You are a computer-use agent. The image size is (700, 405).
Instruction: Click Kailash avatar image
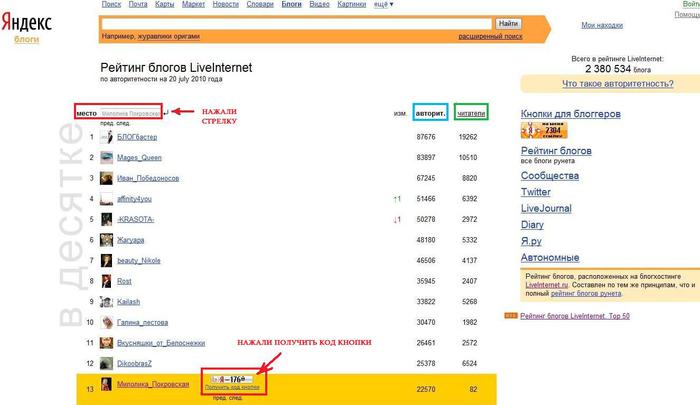(x=106, y=301)
